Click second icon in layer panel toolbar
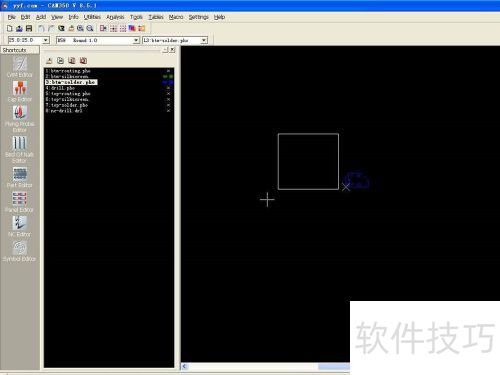The height and width of the screenshot is (375, 500). pos(60,61)
